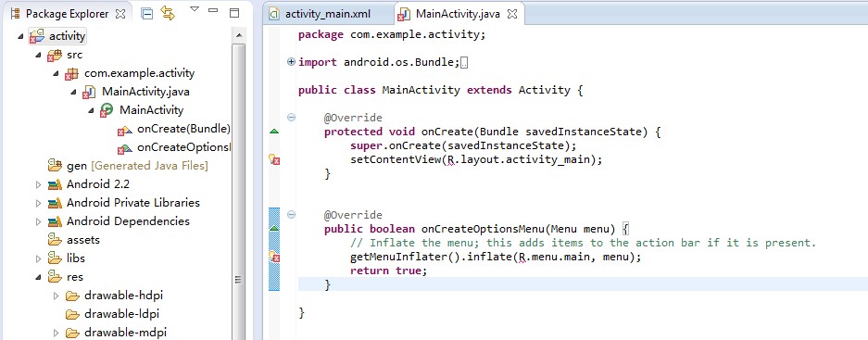868x340 pixels.
Task: Select the MainActivity.java file in the tree
Action: click(145, 92)
